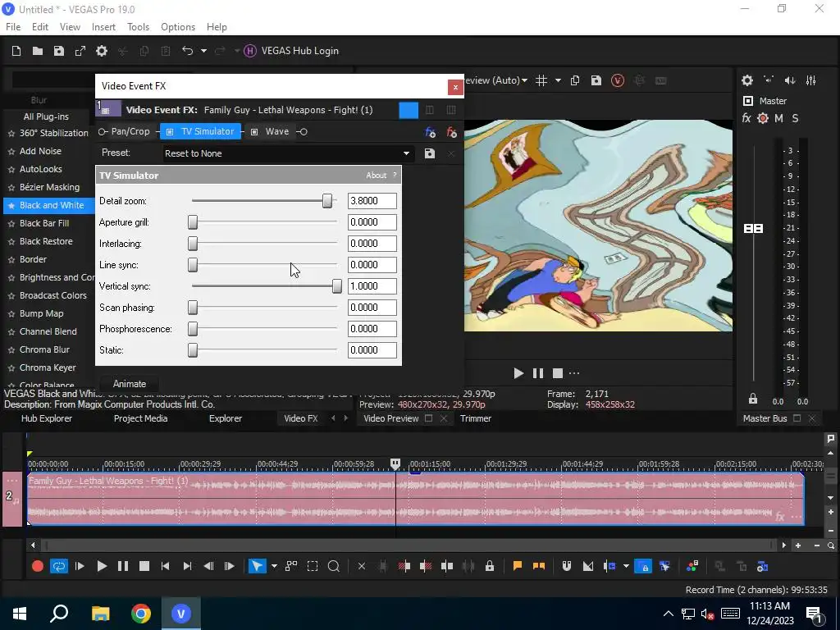840x630 pixels.
Task: Select the Selection Edit marquee tool
Action: 313,566
